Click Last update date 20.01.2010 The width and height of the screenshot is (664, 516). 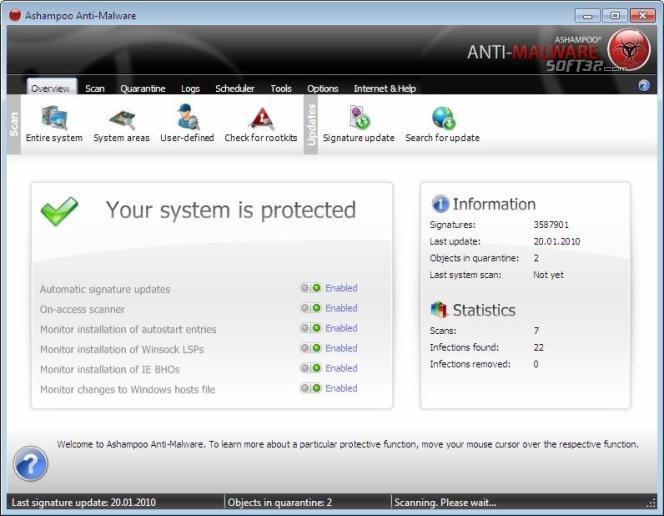tap(556, 241)
